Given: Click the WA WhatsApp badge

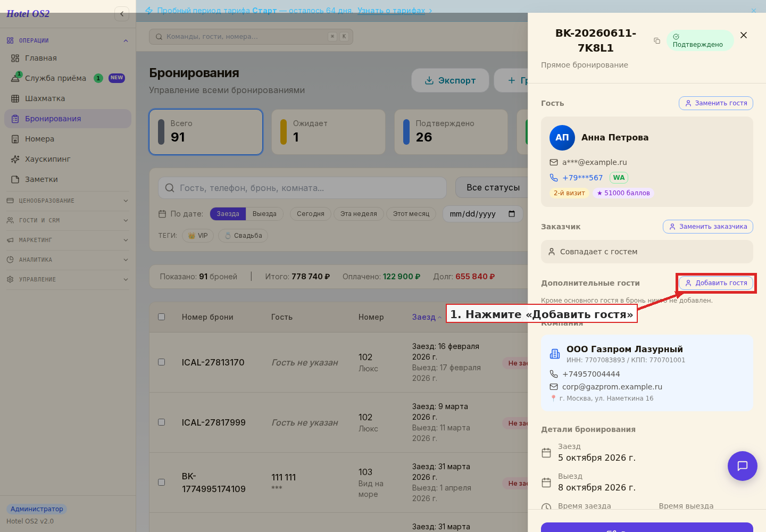Looking at the screenshot, I should tap(619, 178).
